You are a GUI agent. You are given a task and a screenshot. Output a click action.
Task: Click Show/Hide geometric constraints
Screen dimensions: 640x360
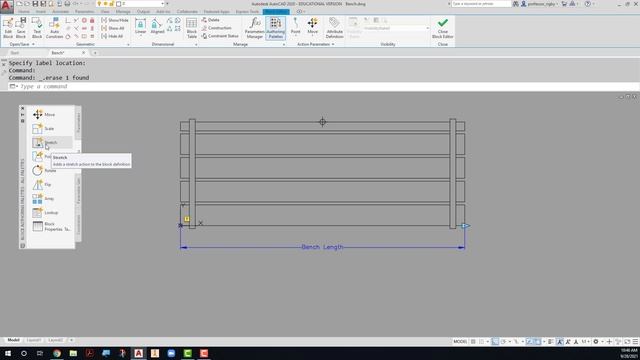tap(115, 20)
